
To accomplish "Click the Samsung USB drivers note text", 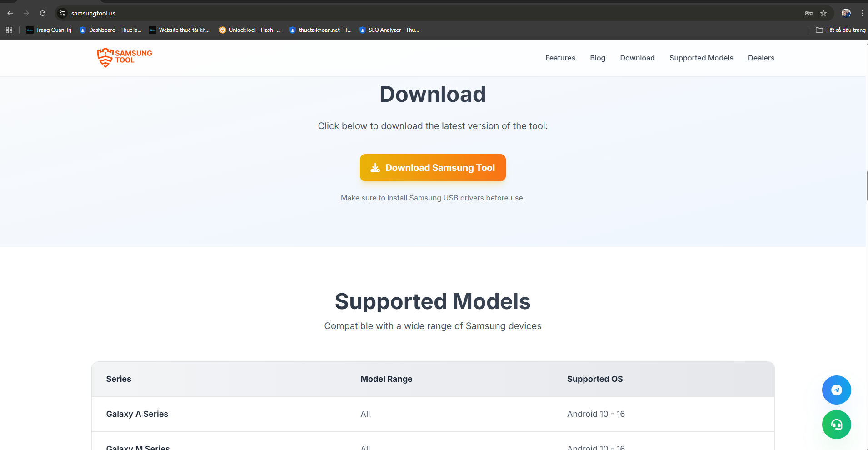I will point(433,198).
